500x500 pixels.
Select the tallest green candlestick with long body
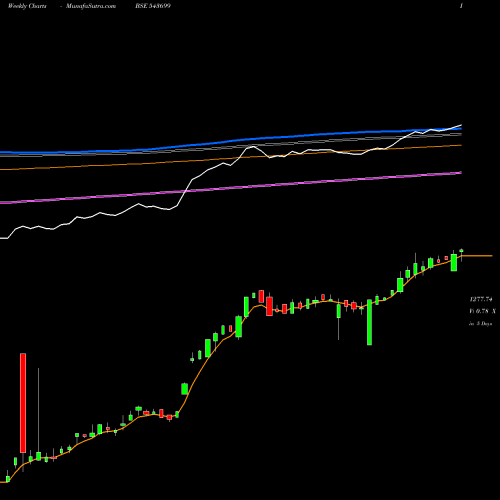(369, 322)
